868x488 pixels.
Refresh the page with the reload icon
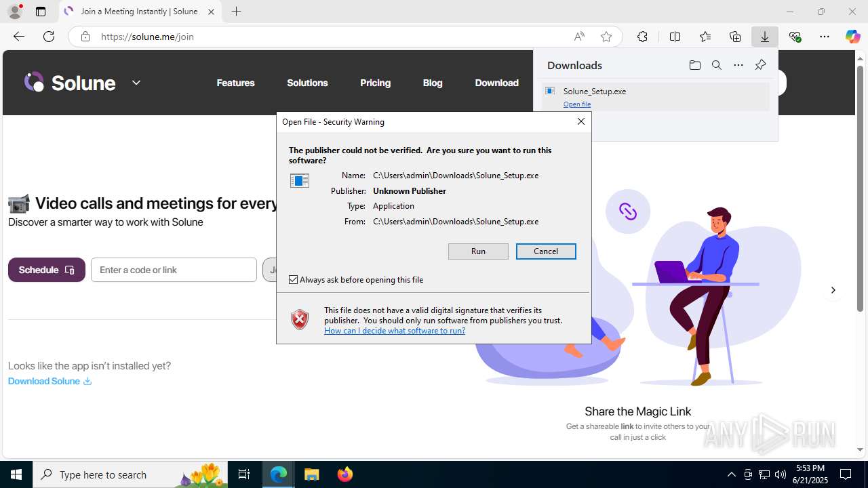click(x=49, y=37)
